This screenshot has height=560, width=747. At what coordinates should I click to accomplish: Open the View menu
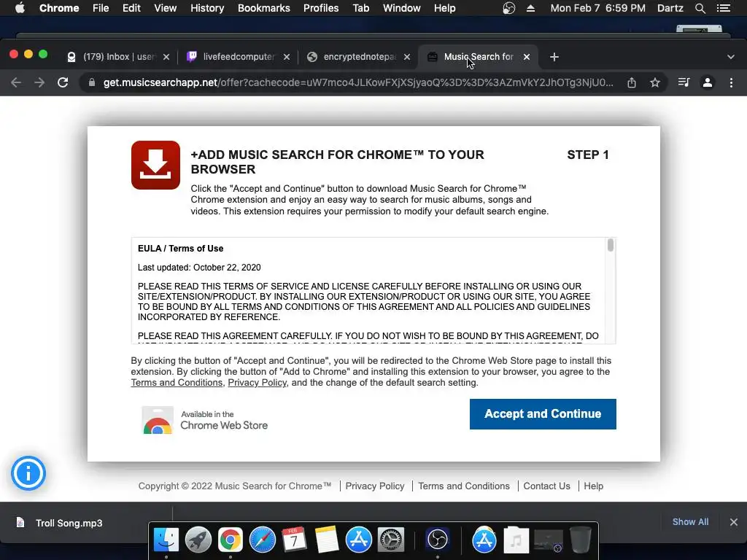[x=166, y=8]
